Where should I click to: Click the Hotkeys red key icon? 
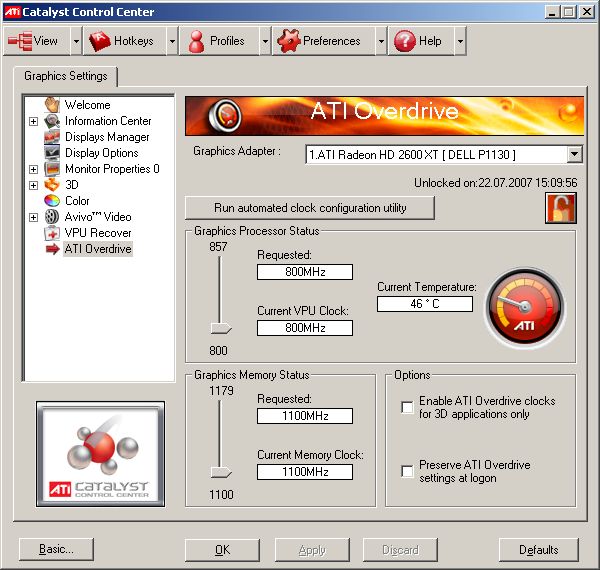point(99,41)
